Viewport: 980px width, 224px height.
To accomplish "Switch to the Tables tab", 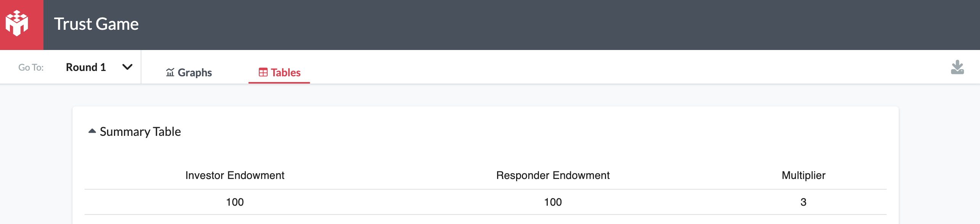I will 279,72.
